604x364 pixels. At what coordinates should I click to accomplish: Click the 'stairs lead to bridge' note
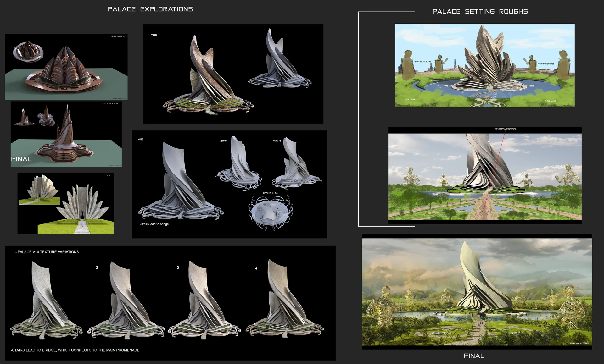(154, 224)
